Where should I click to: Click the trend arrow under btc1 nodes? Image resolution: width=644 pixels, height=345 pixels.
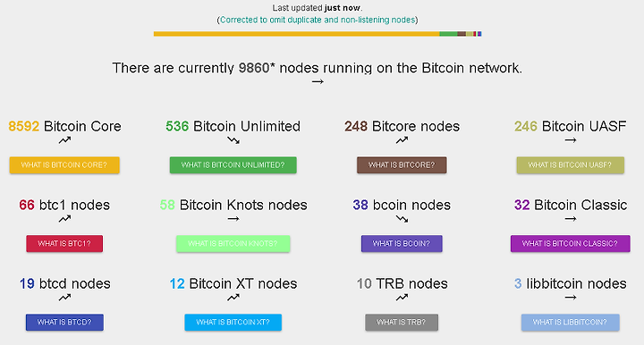[x=64, y=219]
